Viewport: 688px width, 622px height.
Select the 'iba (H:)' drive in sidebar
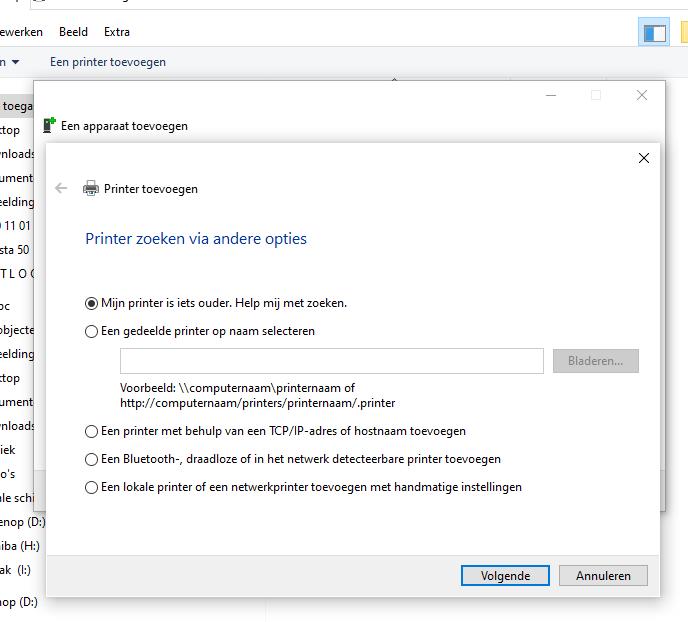(19, 546)
